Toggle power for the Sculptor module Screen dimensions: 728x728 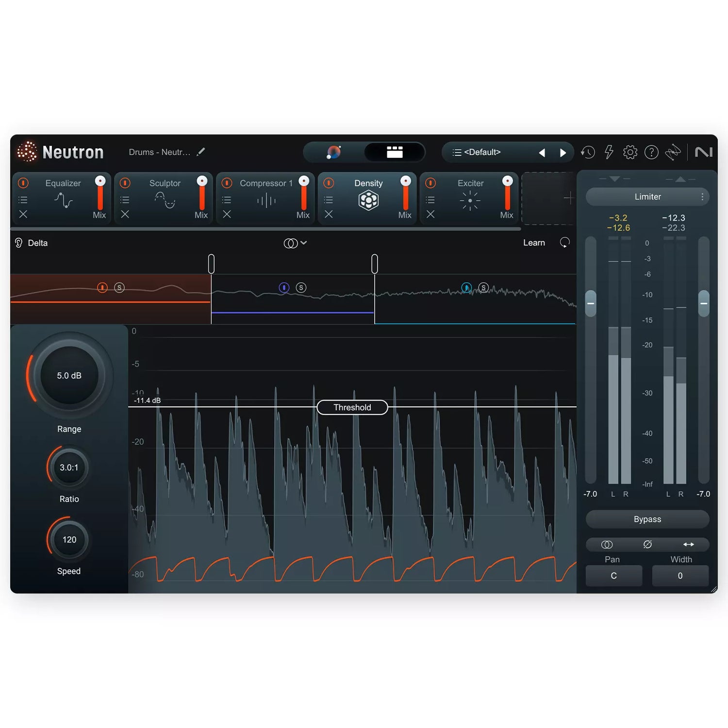click(x=125, y=183)
